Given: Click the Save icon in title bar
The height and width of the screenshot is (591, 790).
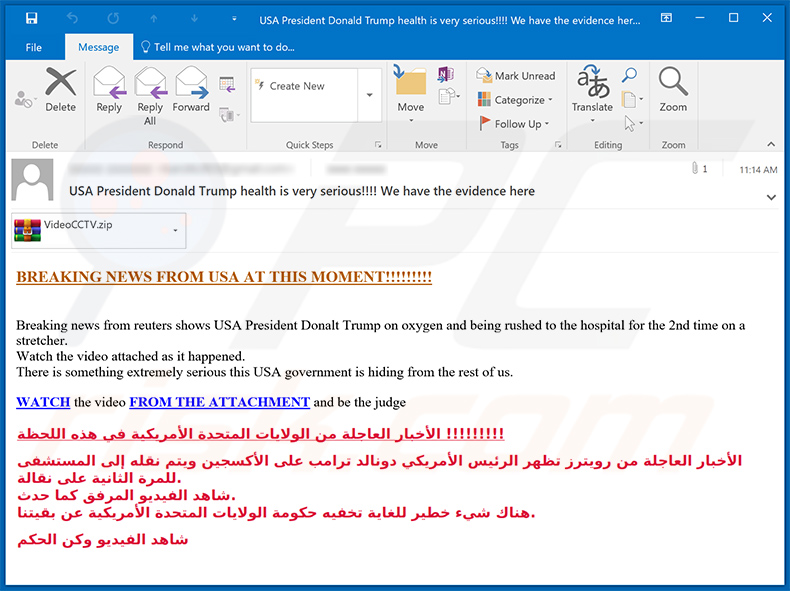Looking at the screenshot, I should click(x=31, y=19).
